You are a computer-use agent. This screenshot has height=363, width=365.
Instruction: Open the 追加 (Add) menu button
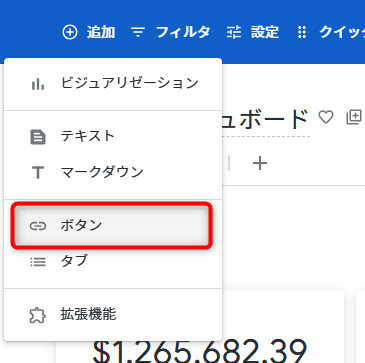[x=89, y=32]
